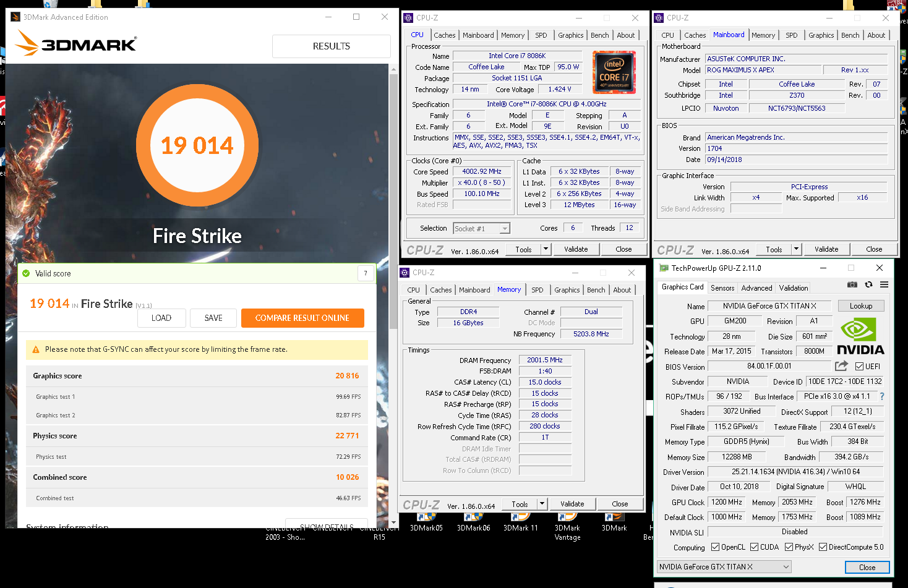Click the title bar icon of the CPU-Z Memory window
Image resolution: width=908 pixels, height=588 pixels.
[x=405, y=273]
